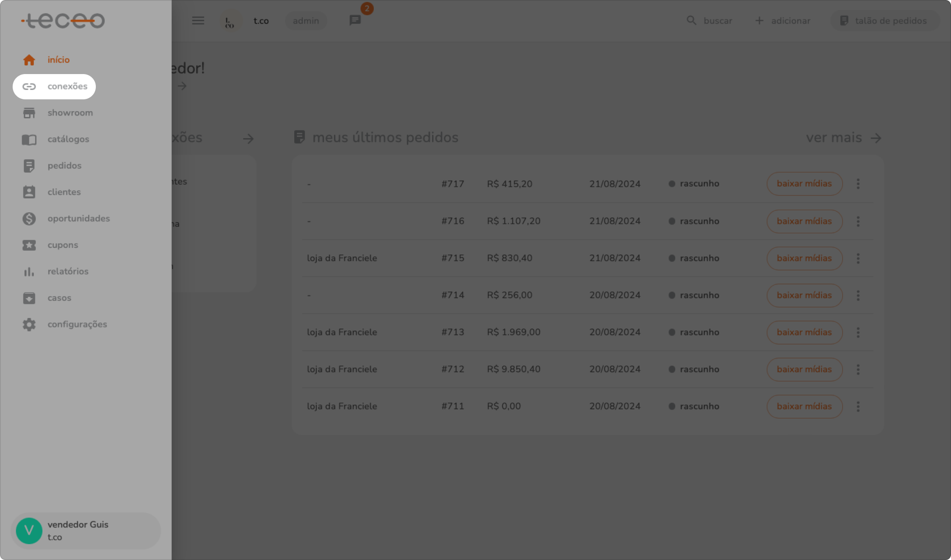Open the chat notifications icon
951x560 pixels.
[x=355, y=20]
